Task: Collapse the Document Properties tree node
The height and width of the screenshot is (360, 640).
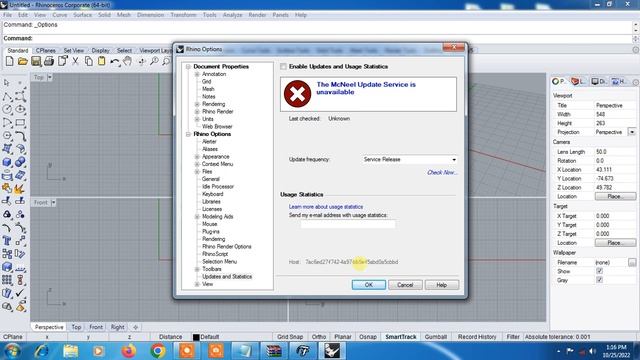Action: tap(188, 67)
